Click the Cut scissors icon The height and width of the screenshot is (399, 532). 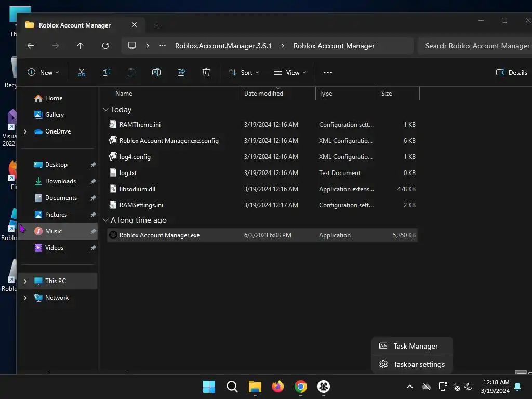point(82,72)
